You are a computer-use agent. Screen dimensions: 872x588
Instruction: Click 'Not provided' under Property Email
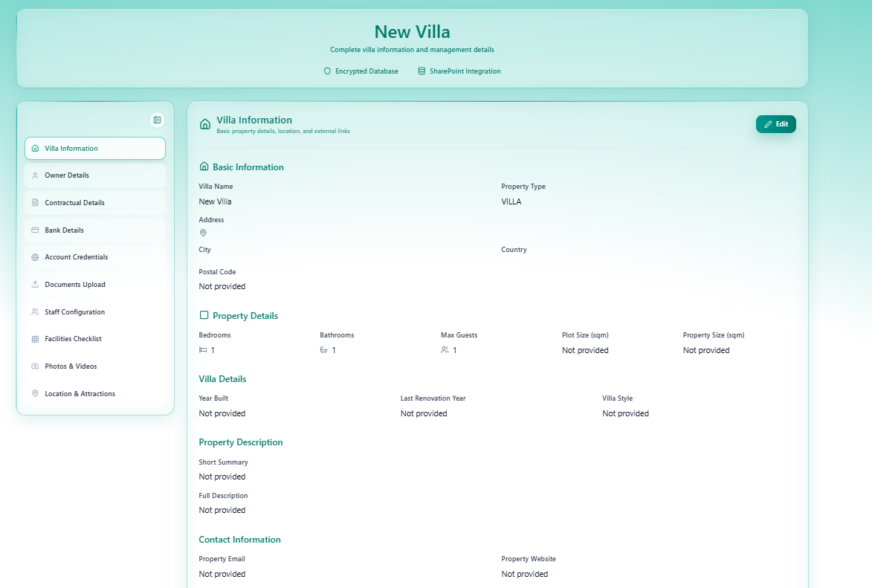pyautogui.click(x=222, y=574)
